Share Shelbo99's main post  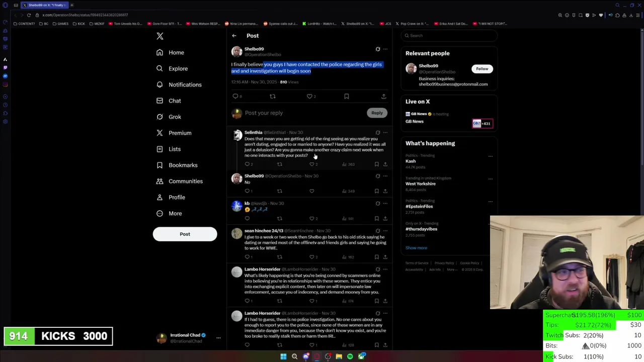(x=383, y=96)
